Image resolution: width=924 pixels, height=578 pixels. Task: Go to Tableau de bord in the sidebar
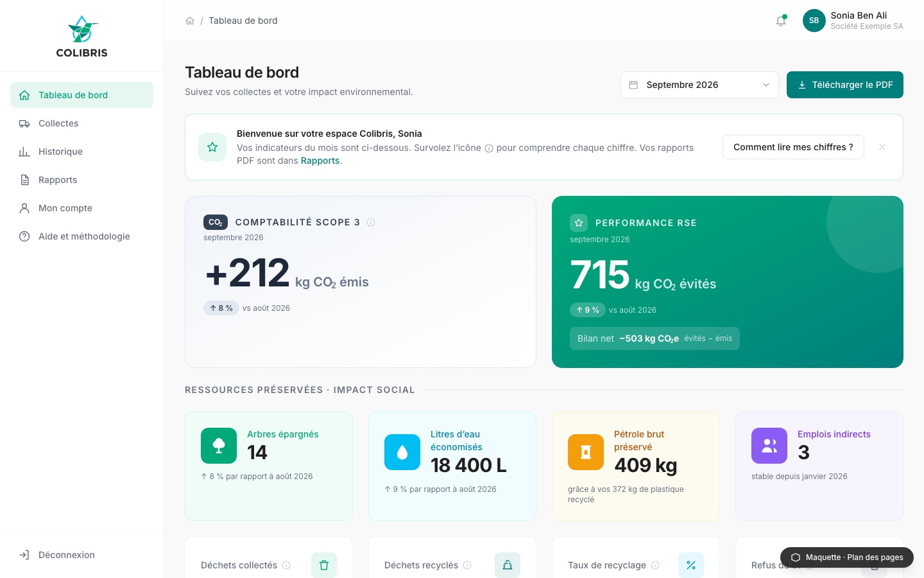pos(81,95)
